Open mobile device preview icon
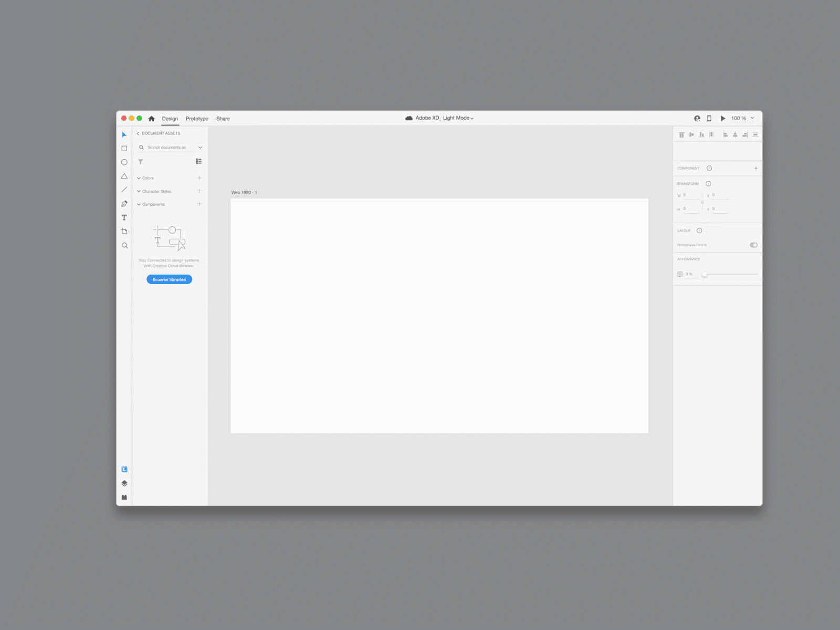This screenshot has width=840, height=630. coord(709,119)
